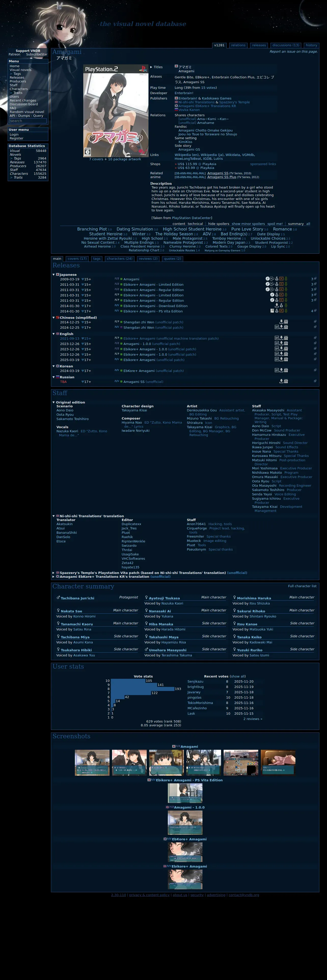Open the 'US$ 115.99 @ PlayAsia' shop link
The height and width of the screenshot is (980, 327).
coord(197,164)
